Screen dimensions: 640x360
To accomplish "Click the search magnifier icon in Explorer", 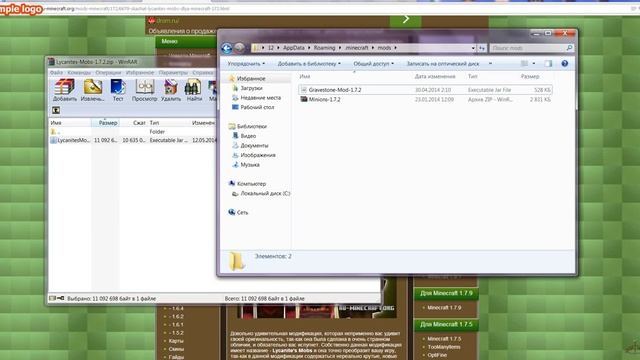I will tap(569, 48).
